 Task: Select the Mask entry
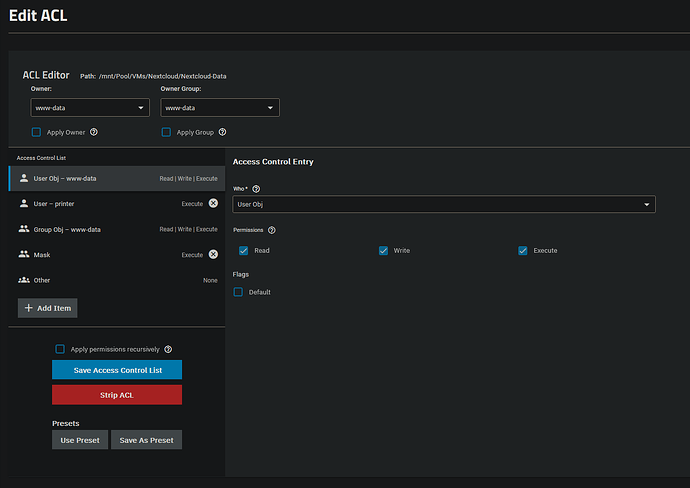pyautogui.click(x=117, y=254)
